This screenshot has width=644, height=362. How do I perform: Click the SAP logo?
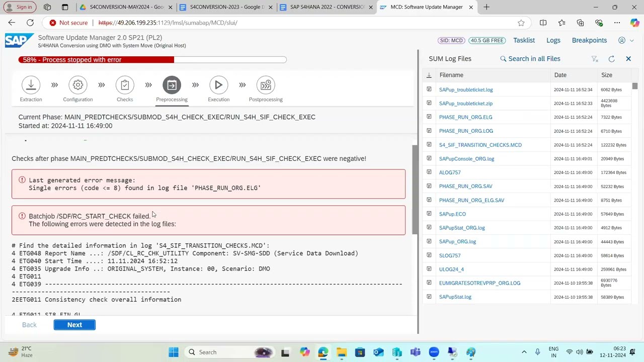click(x=19, y=40)
